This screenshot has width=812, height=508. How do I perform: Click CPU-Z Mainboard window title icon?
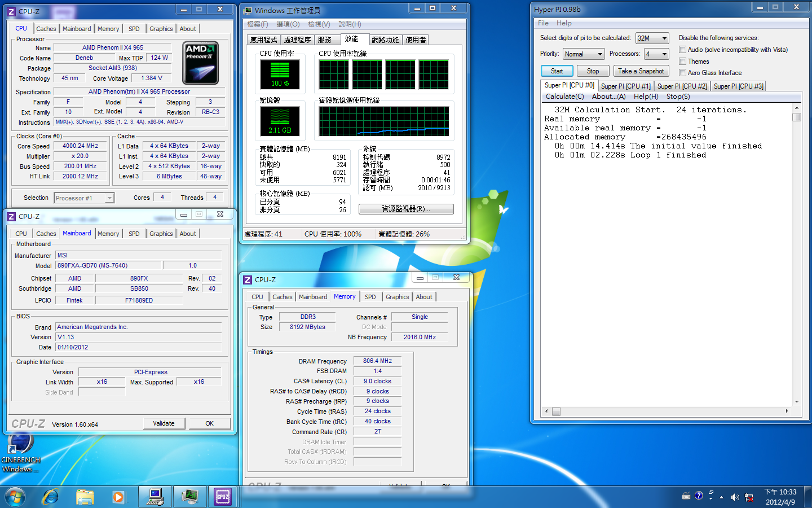(11, 216)
